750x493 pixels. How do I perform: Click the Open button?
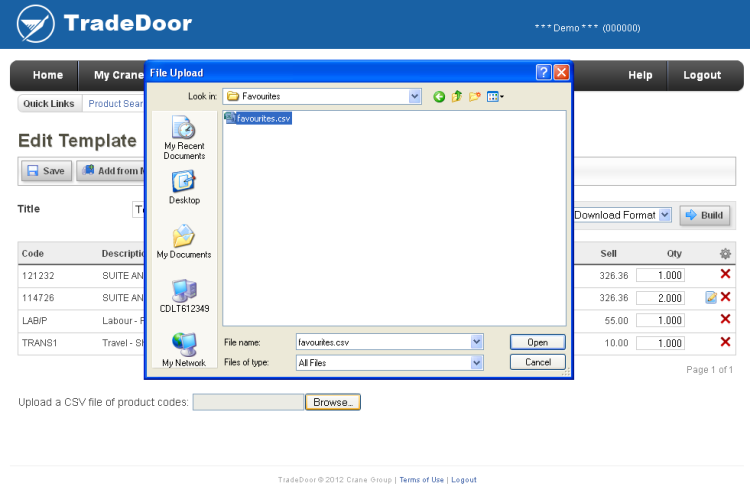(538, 342)
